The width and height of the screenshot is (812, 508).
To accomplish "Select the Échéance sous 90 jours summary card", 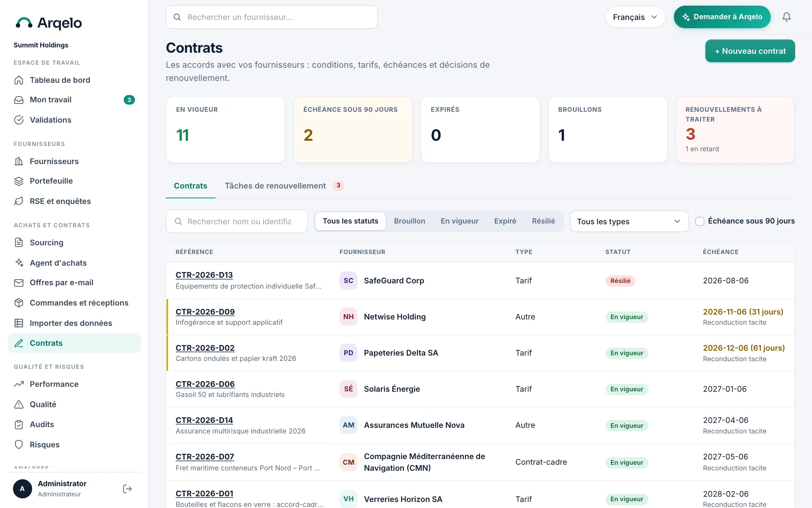I will pyautogui.click(x=353, y=130).
